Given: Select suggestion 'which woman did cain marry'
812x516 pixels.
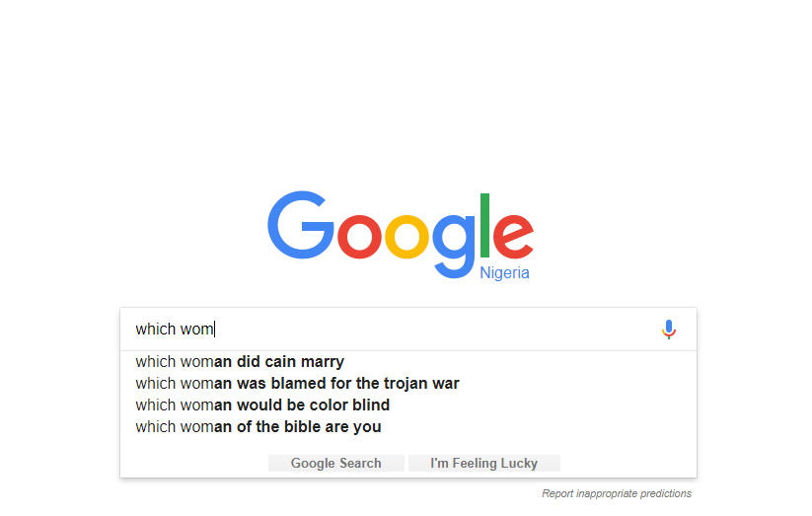Looking at the screenshot, I should tap(240, 362).
